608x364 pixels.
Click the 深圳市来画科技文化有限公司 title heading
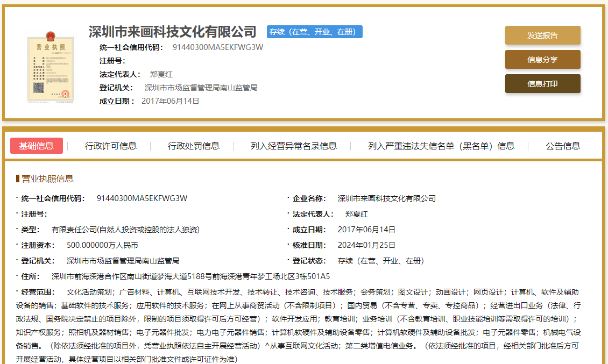tap(173, 32)
